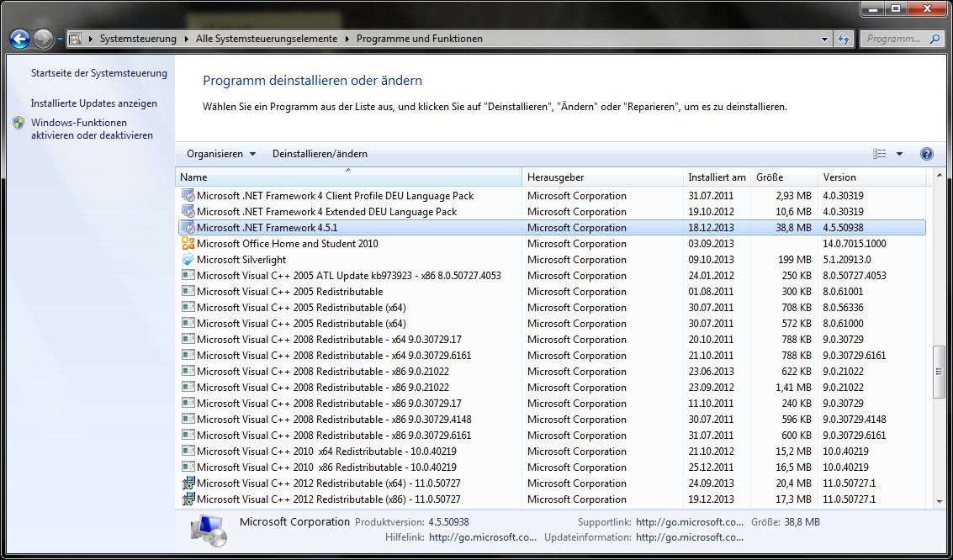Click the vertical scrollbar thumb
This screenshot has height=560, width=953.
(x=939, y=371)
